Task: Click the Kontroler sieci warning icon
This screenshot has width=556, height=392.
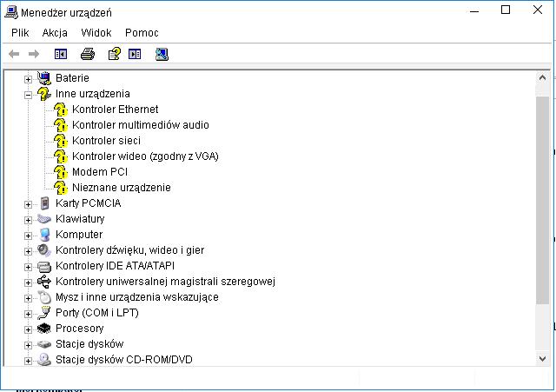Action: (61, 141)
